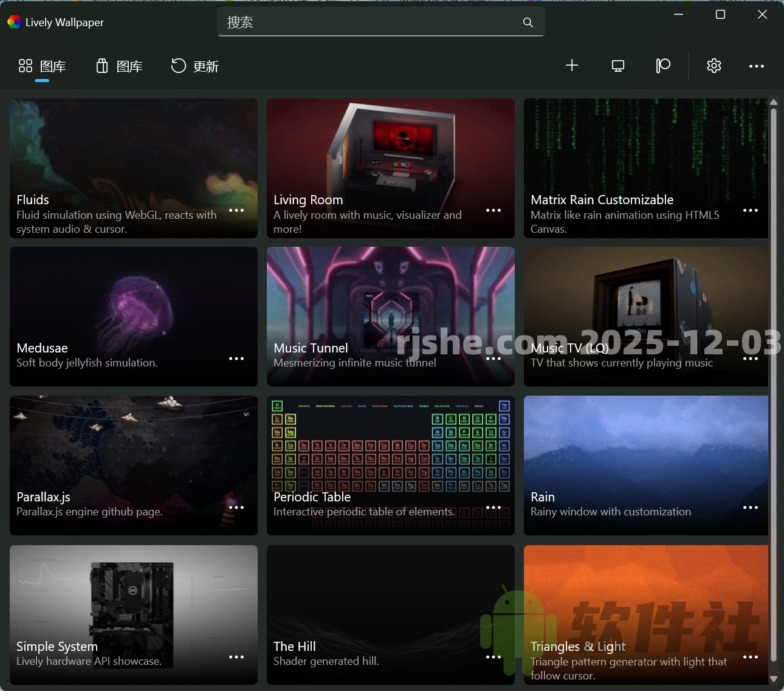Viewport: 784px width, 691px height.
Task: Open more options for Simple System wallpaper
Action: 236,657
